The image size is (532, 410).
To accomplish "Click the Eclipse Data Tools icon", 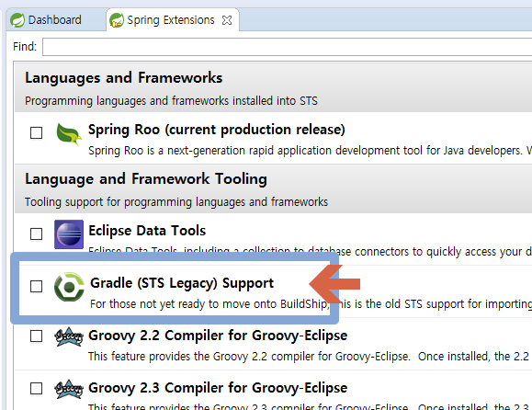I will [x=69, y=234].
